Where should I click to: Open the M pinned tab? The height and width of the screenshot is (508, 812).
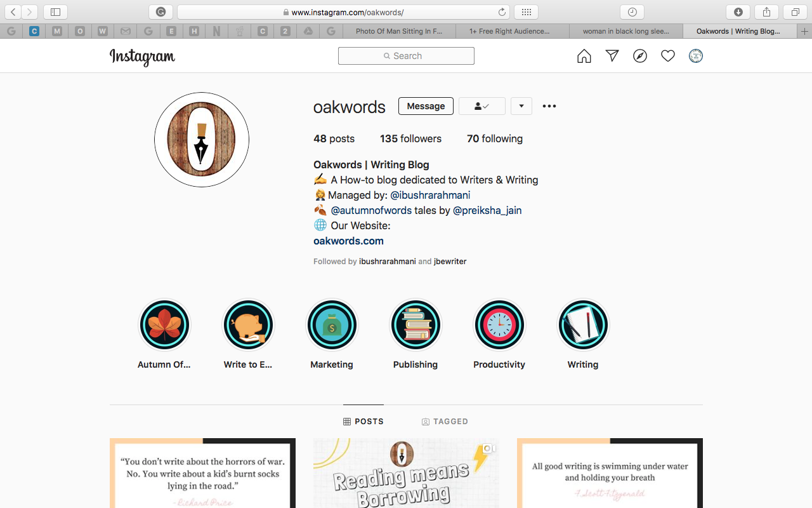(x=57, y=31)
